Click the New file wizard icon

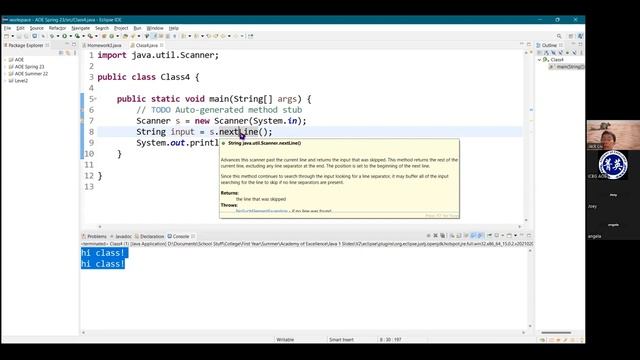point(6,36)
